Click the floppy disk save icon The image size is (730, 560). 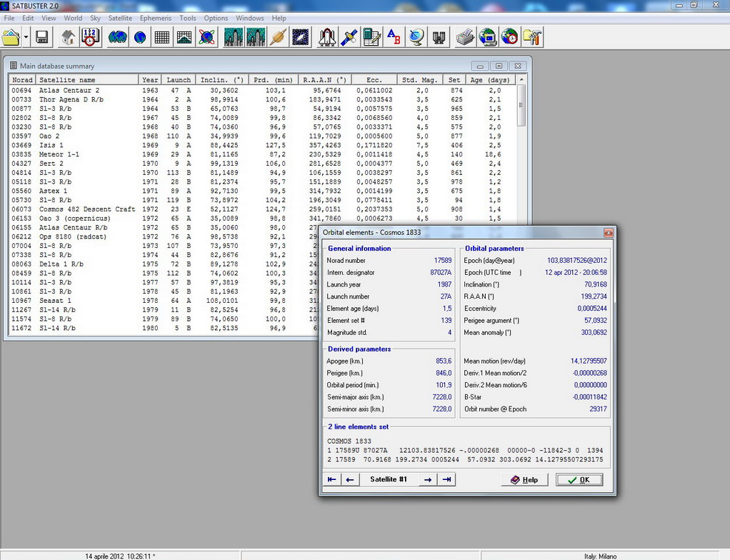tap(42, 37)
